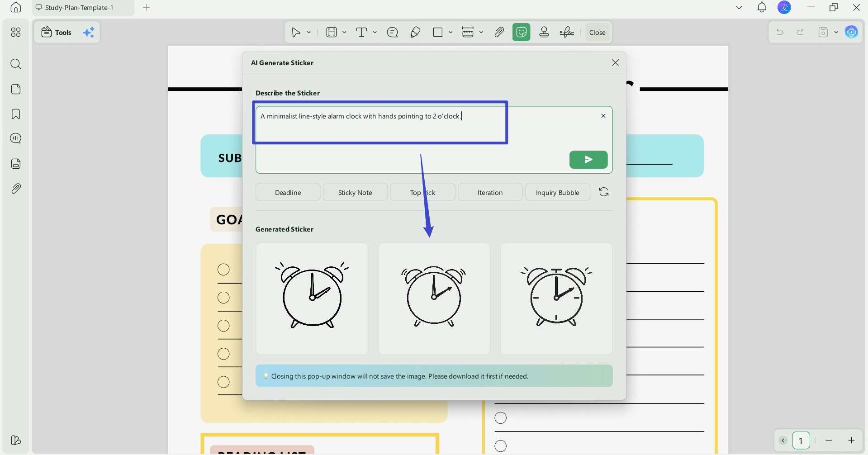Click the redo arrow
This screenshot has height=455, width=868.
[800, 32]
